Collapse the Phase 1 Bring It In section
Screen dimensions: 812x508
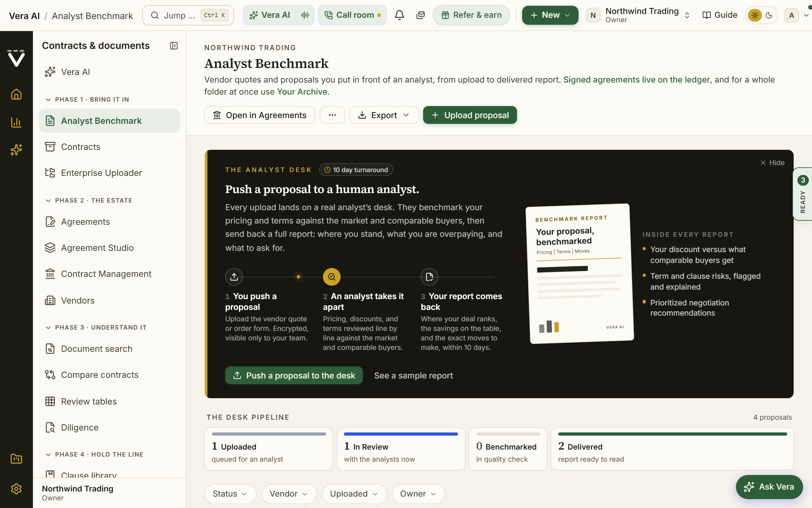point(87,99)
